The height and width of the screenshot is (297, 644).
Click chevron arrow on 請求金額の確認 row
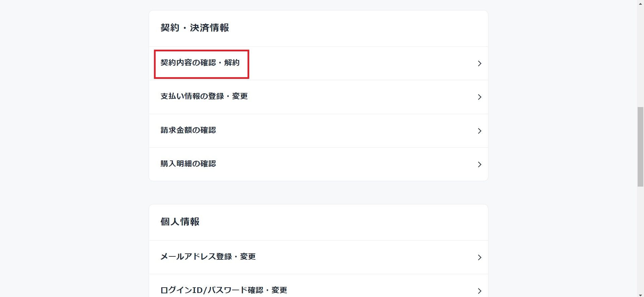479,131
